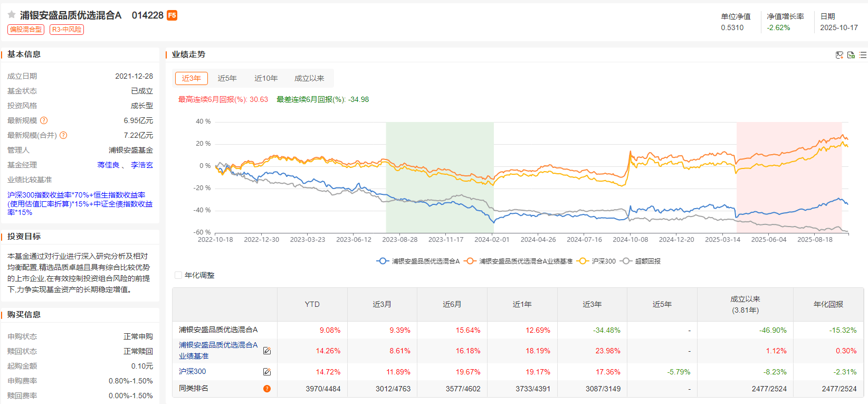Edit the 沪深300 row comparison
Image resolution: width=868 pixels, height=404 pixels.
267,372
